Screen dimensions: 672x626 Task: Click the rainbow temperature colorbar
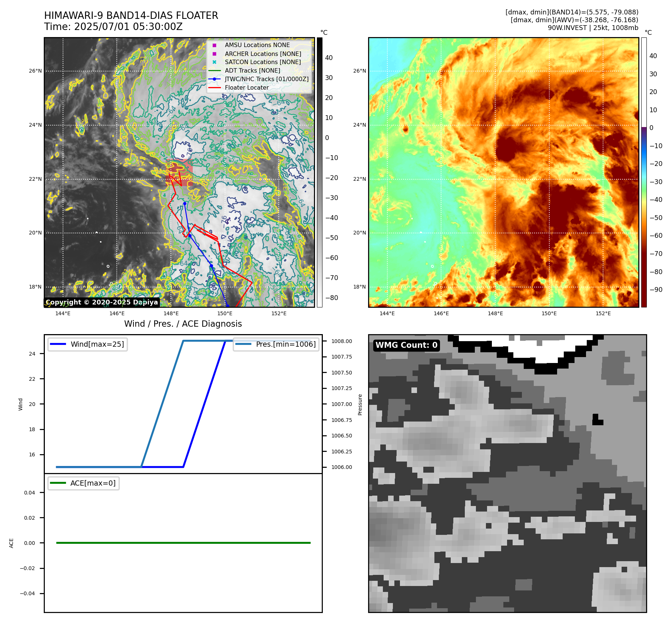pos(644,172)
